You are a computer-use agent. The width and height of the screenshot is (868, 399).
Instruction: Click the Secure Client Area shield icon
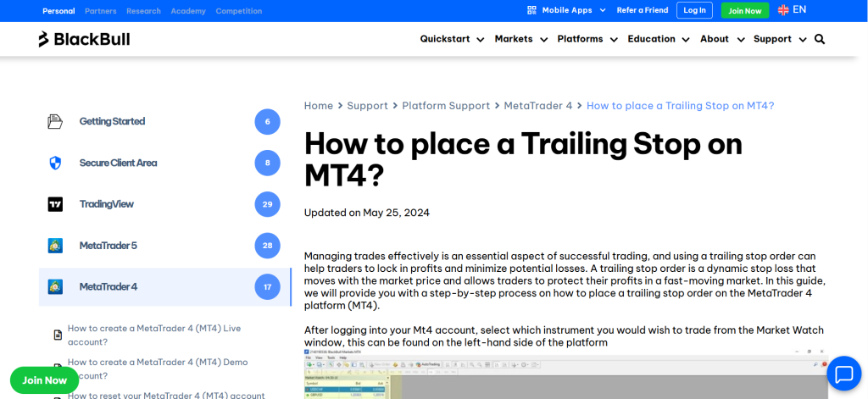pyautogui.click(x=55, y=163)
